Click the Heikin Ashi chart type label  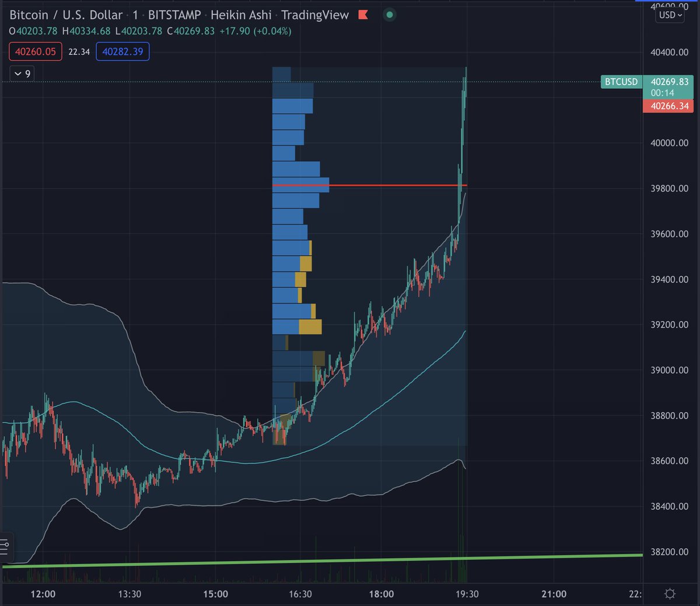(241, 15)
